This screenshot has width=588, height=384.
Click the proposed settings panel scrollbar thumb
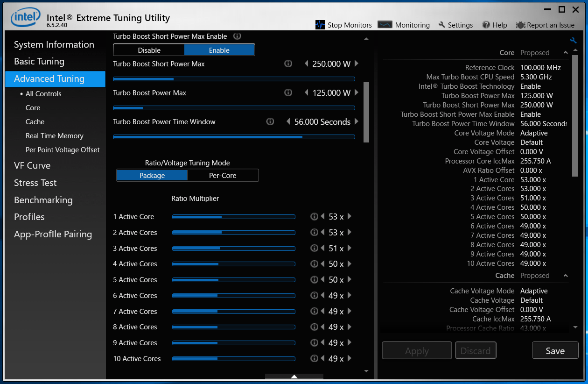(575, 116)
